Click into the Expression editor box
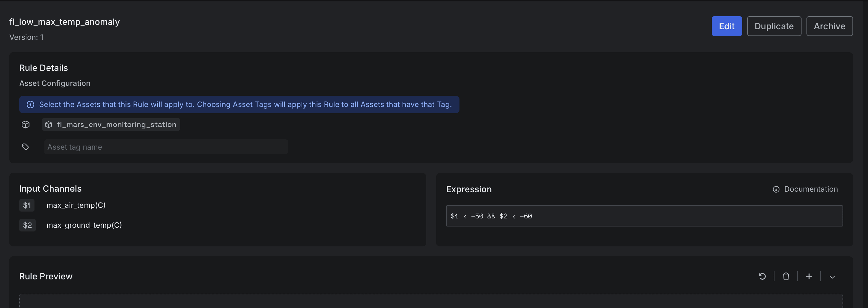The width and height of the screenshot is (868, 308). click(644, 216)
